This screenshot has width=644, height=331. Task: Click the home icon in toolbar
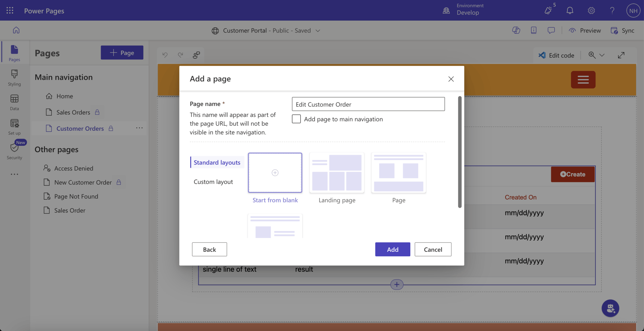pyautogui.click(x=16, y=30)
